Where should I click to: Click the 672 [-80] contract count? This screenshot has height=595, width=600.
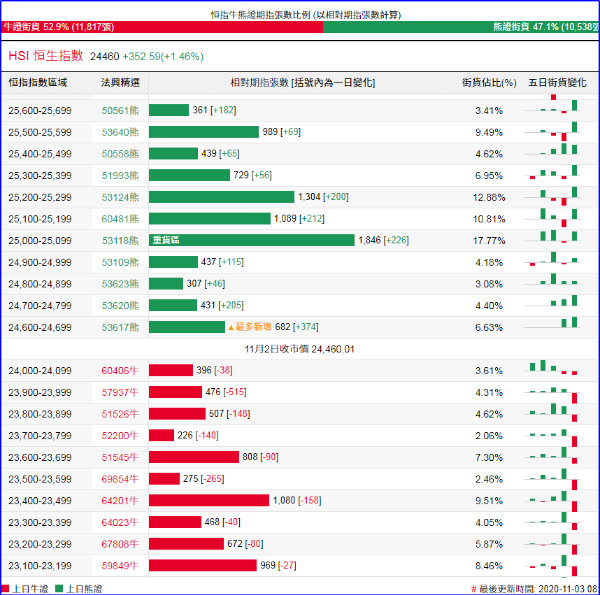point(245,544)
